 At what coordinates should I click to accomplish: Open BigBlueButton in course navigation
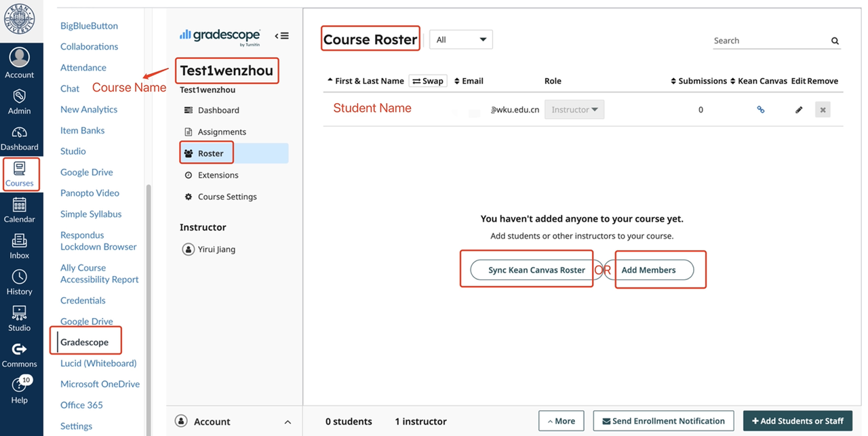click(89, 26)
